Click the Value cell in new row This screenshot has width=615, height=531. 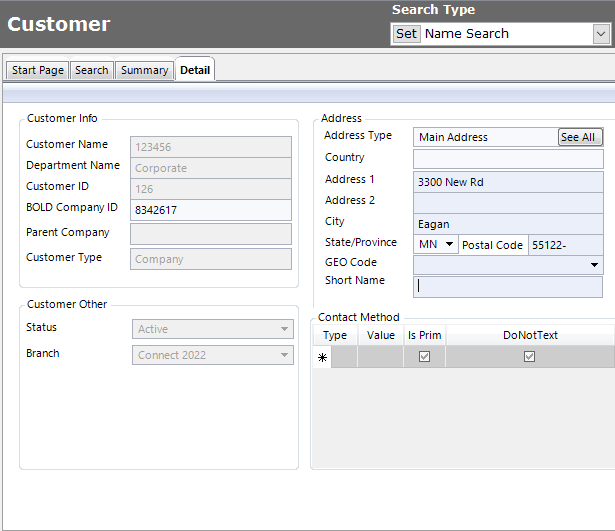pos(380,357)
